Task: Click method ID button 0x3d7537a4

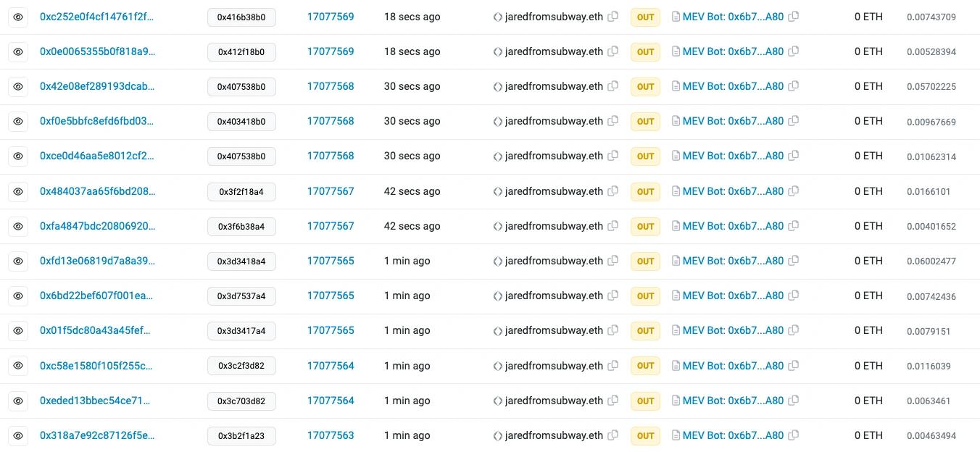Action: point(241,296)
